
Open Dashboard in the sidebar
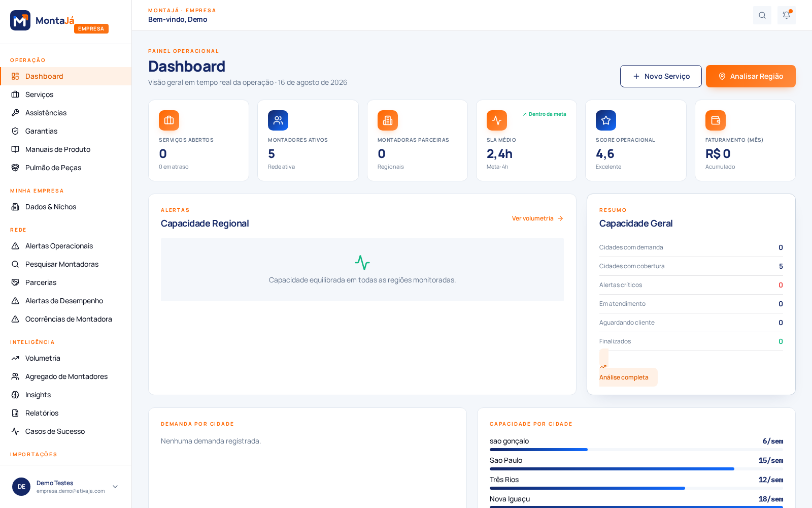(x=66, y=76)
